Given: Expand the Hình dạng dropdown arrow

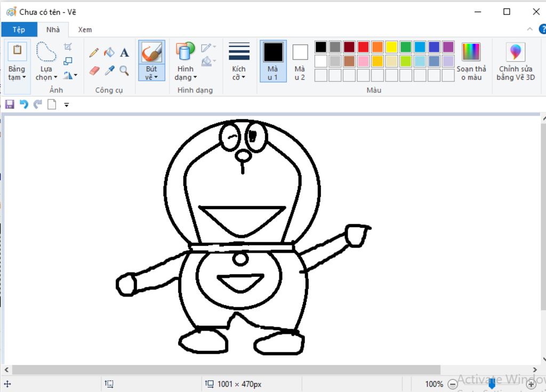Looking at the screenshot, I should (x=195, y=77).
